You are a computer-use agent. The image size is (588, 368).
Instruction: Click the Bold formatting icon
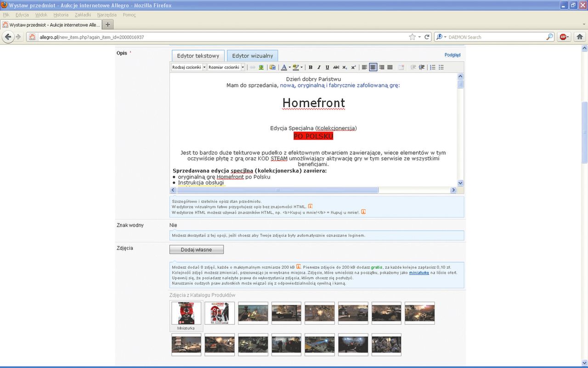tap(311, 67)
